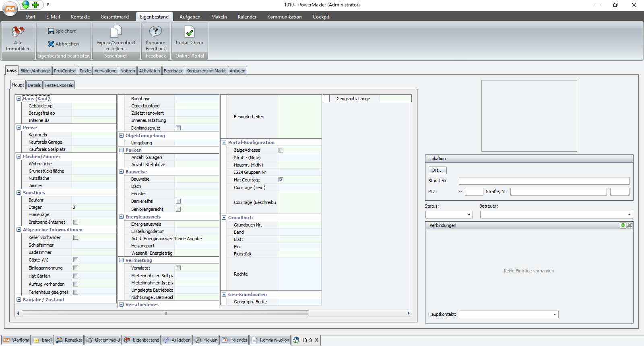Run the Portal-Check checkmark icon

click(190, 31)
